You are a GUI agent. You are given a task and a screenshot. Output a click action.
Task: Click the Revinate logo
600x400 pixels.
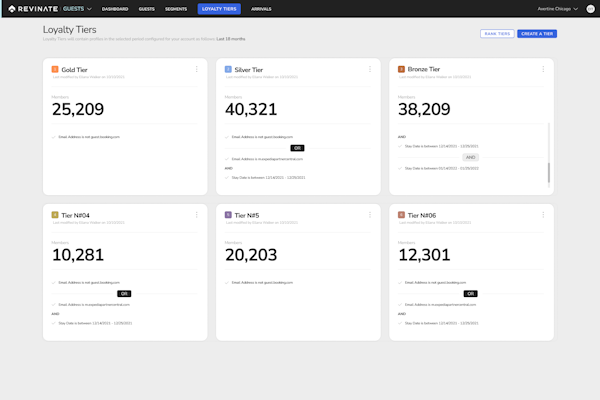point(30,8)
